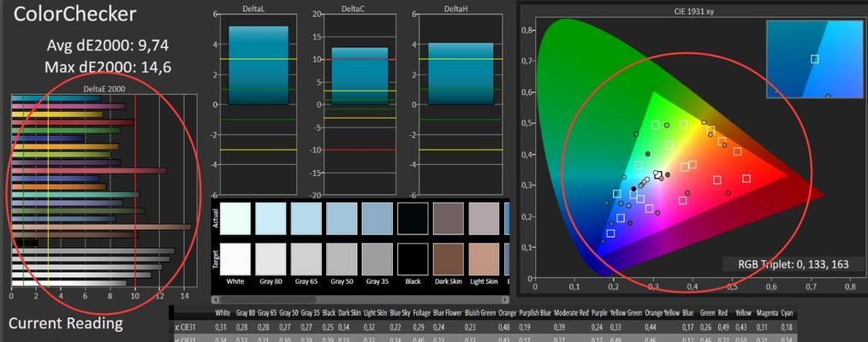This screenshot has height=342, width=868.
Task: Click the Avg dE2000: 9,74 reading
Action: (108, 45)
